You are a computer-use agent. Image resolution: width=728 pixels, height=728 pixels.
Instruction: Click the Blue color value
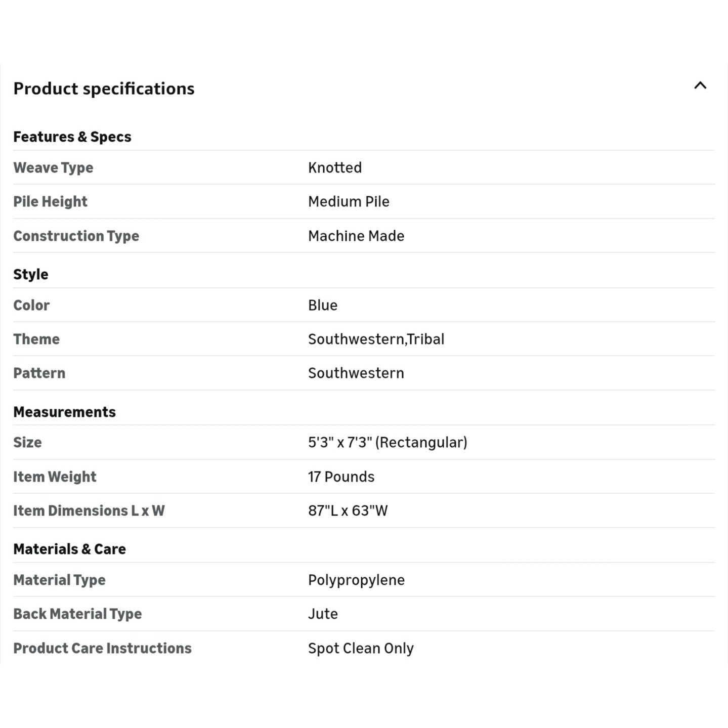(323, 305)
